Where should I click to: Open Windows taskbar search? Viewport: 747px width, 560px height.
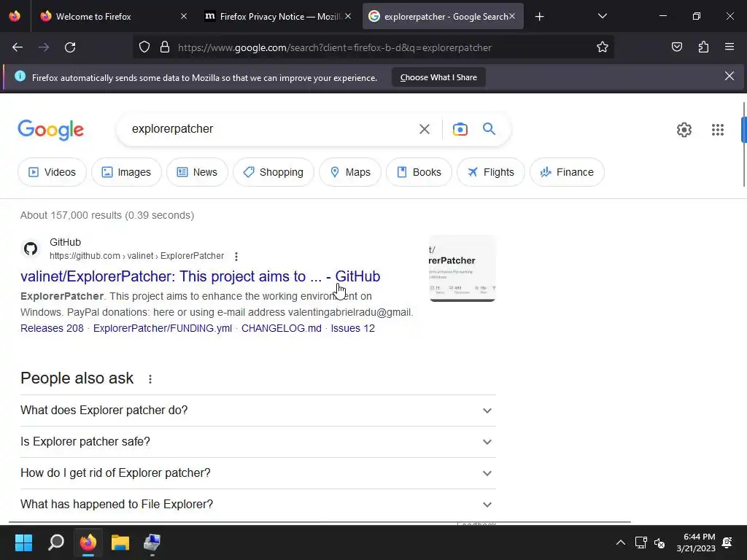pos(55,542)
